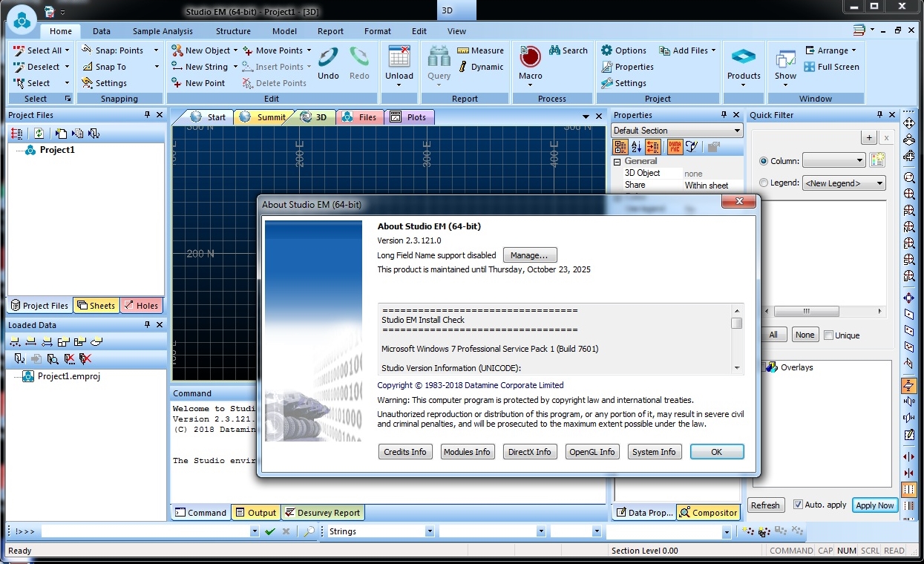Switch to the Holes panel tab

click(141, 305)
